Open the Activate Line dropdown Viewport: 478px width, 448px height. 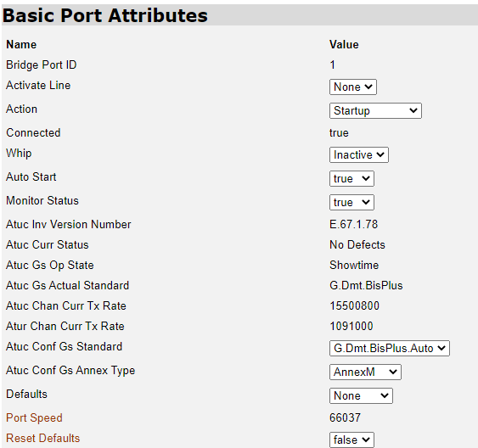(x=352, y=87)
